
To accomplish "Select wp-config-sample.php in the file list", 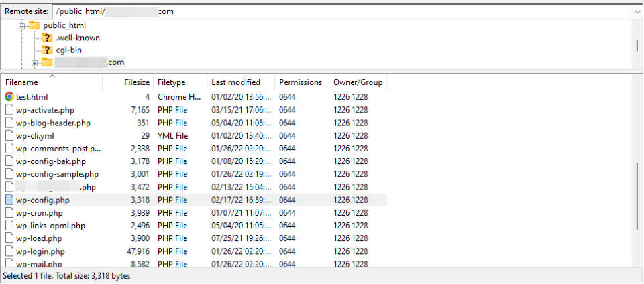I will click(x=57, y=174).
